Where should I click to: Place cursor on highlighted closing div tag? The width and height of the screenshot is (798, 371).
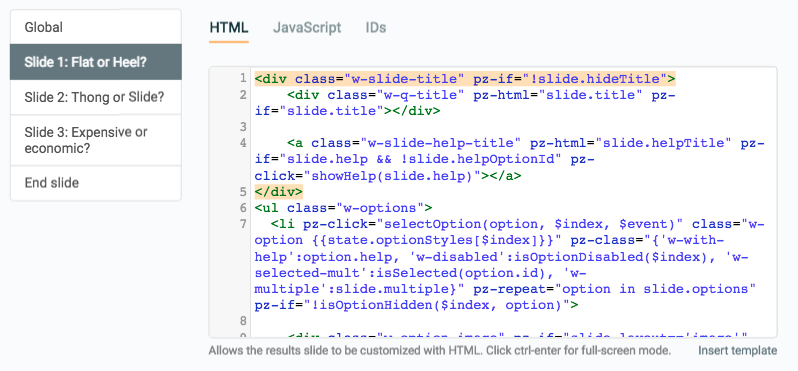click(x=279, y=192)
